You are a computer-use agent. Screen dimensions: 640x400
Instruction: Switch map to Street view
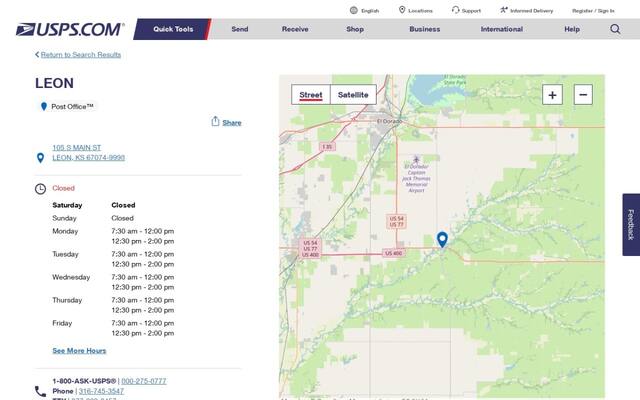point(311,95)
